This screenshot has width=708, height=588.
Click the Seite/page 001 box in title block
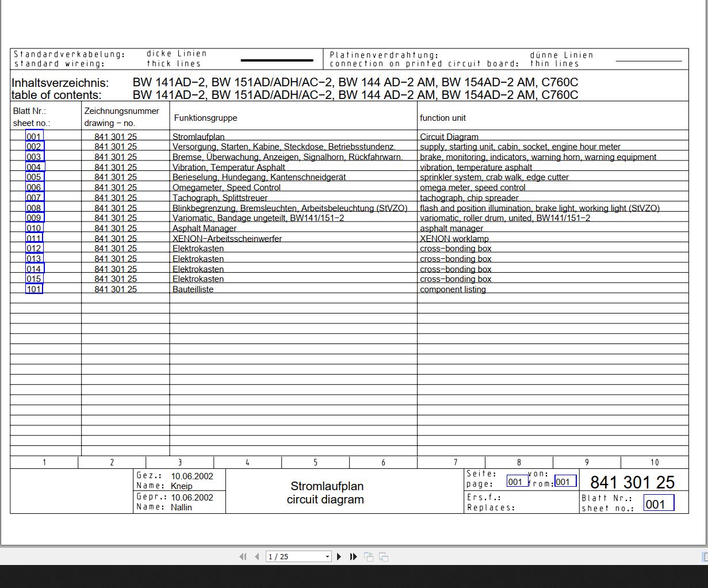517,482
